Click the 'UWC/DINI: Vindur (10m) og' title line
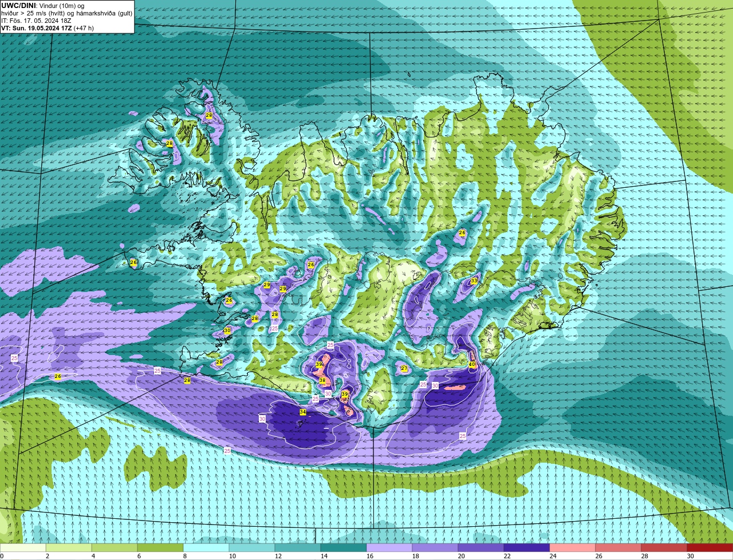733x560 pixels. click(x=43, y=6)
